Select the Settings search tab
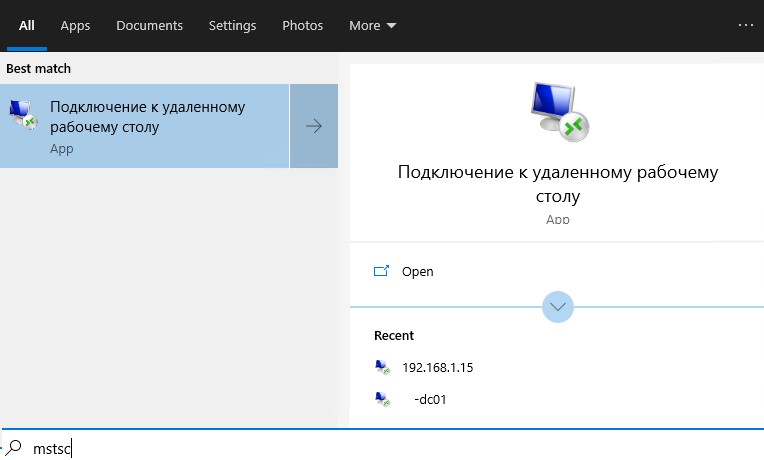This screenshot has width=764, height=460. pos(232,25)
